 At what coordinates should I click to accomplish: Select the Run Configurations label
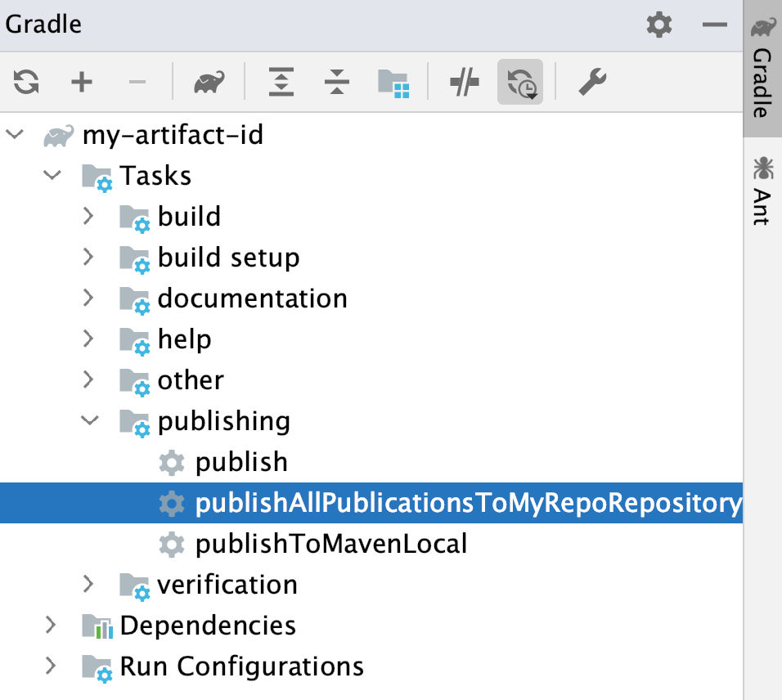tap(242, 666)
